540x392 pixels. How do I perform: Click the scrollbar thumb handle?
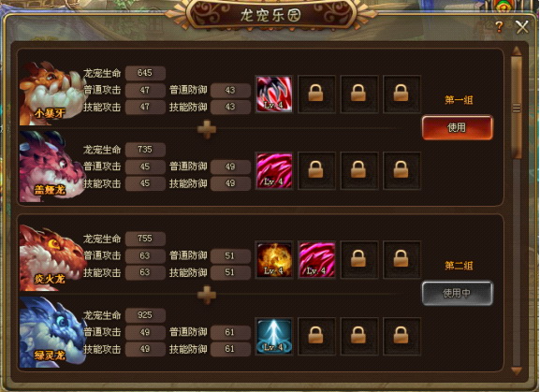(517, 108)
